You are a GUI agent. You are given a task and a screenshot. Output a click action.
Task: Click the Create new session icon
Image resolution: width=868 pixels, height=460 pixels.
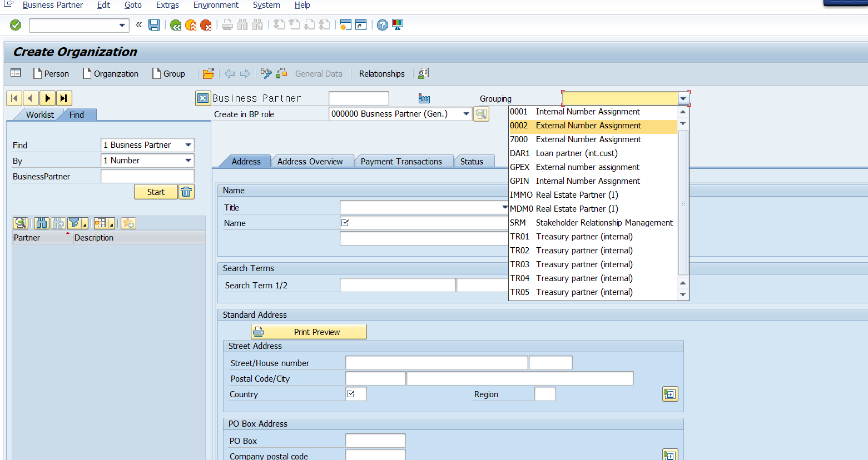[345, 25]
